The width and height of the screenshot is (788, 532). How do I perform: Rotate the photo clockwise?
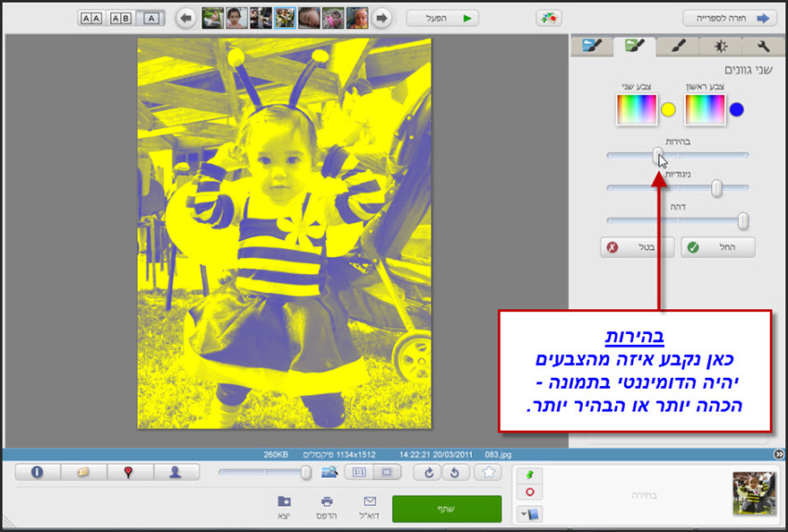[x=428, y=472]
